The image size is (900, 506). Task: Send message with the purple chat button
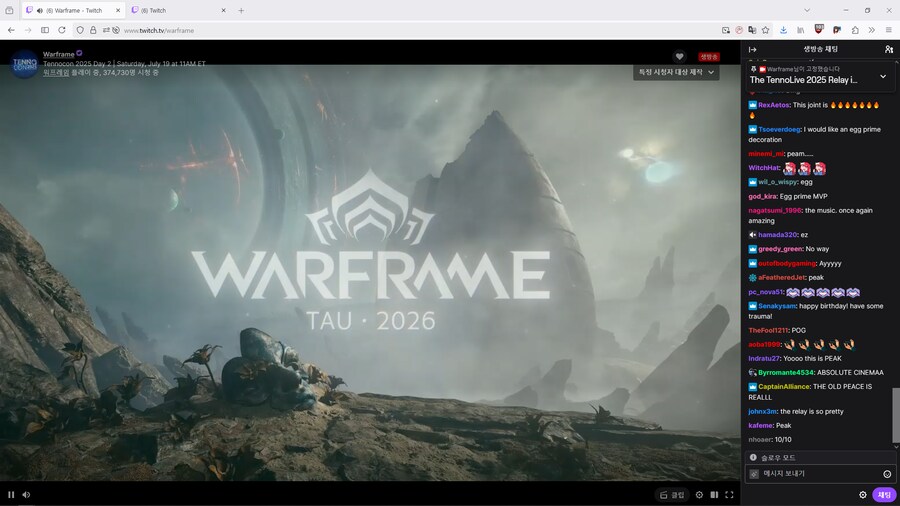[x=884, y=495]
